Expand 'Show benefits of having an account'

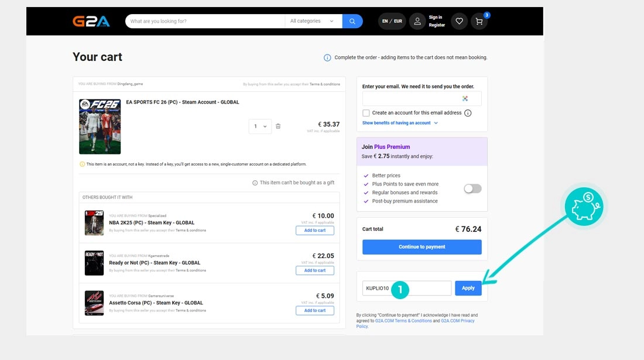(400, 123)
